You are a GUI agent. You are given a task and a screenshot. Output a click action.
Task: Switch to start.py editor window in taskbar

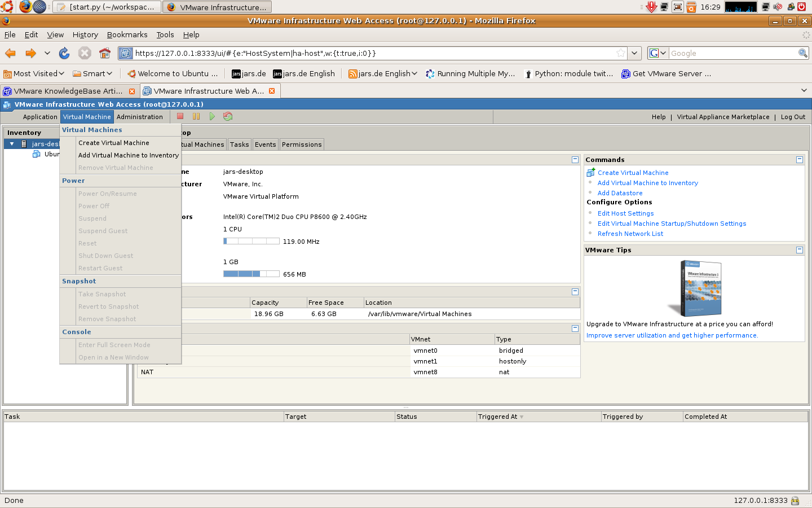107,7
